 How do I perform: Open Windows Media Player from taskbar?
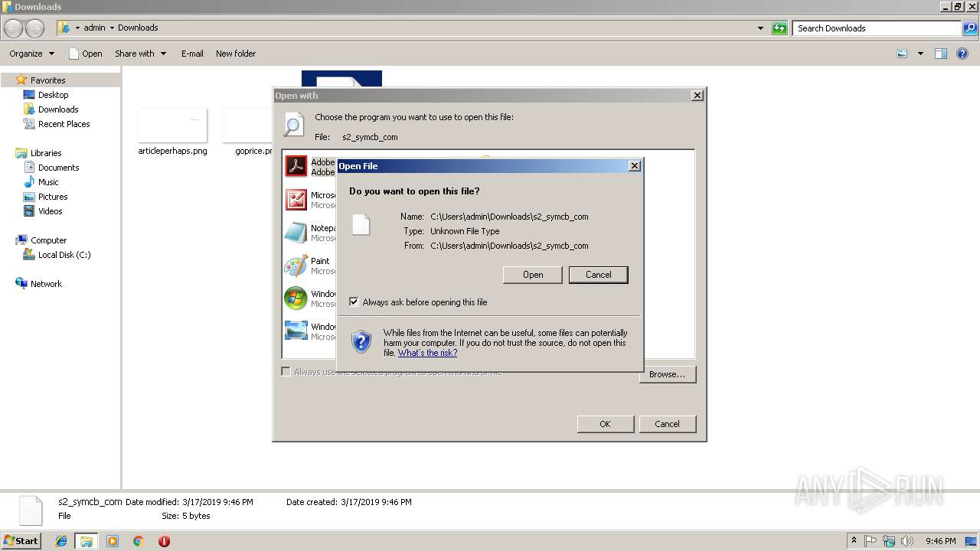(113, 541)
